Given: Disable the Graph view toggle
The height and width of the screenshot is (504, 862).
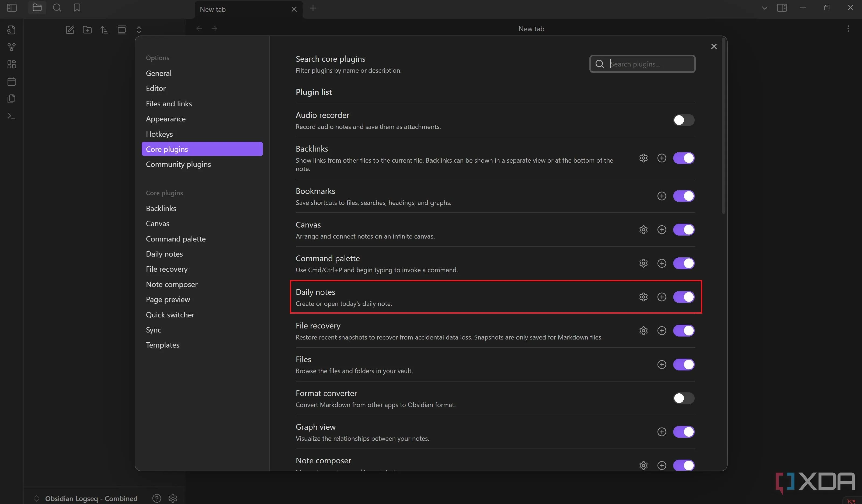Looking at the screenshot, I should click(x=684, y=432).
